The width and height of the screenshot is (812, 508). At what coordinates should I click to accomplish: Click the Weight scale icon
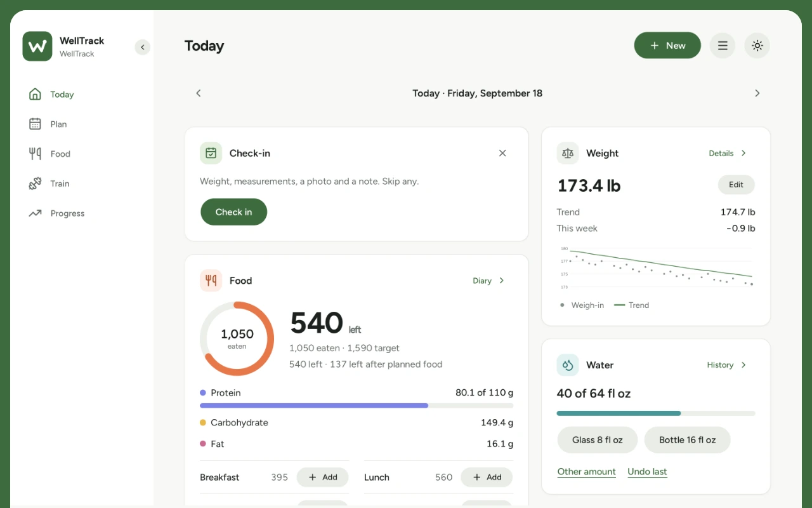tap(568, 153)
